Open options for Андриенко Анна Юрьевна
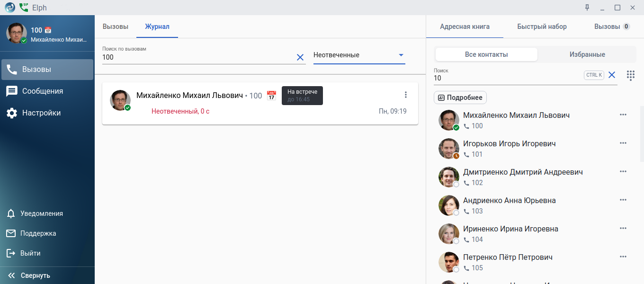644x284 pixels. point(623,200)
